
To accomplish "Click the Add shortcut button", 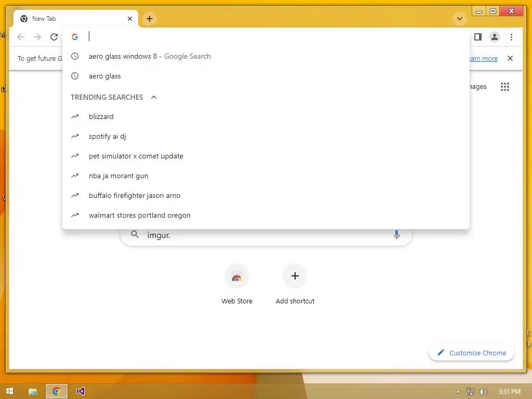I will 295,284.
